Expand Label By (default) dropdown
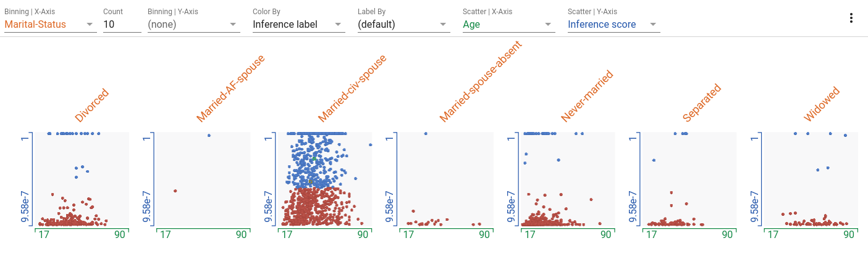Viewport: 868px width, 259px height. tap(404, 25)
